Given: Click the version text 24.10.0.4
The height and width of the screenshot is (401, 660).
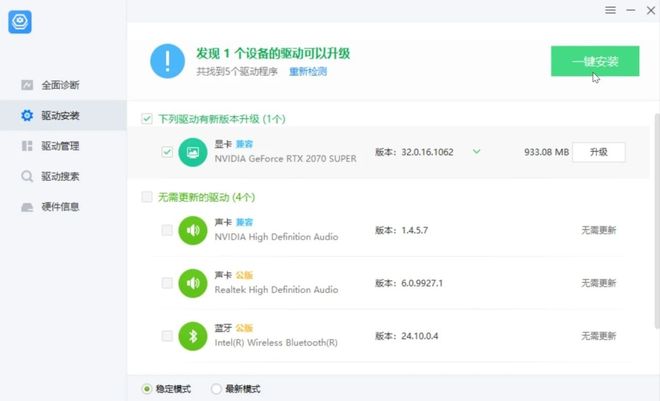Looking at the screenshot, I should point(419,336).
